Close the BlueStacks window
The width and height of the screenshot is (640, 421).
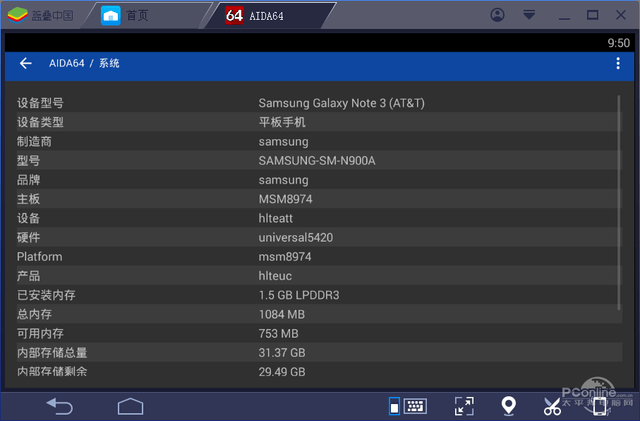(621, 15)
